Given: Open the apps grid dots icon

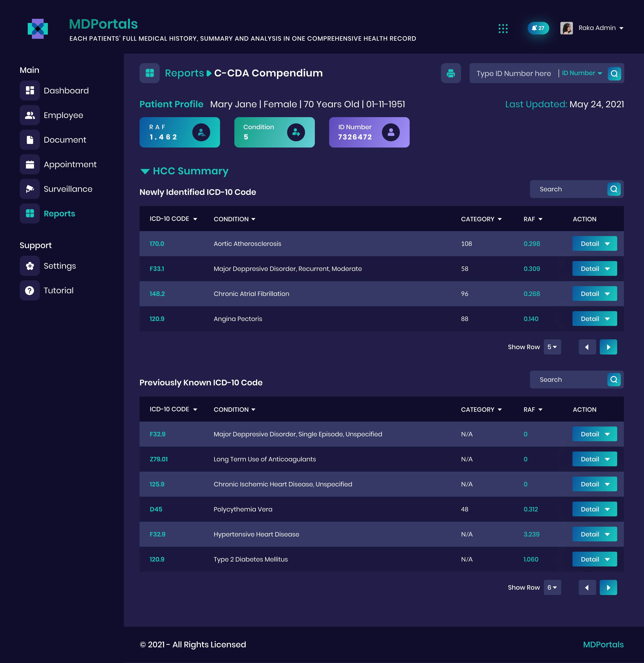Looking at the screenshot, I should pos(503,28).
